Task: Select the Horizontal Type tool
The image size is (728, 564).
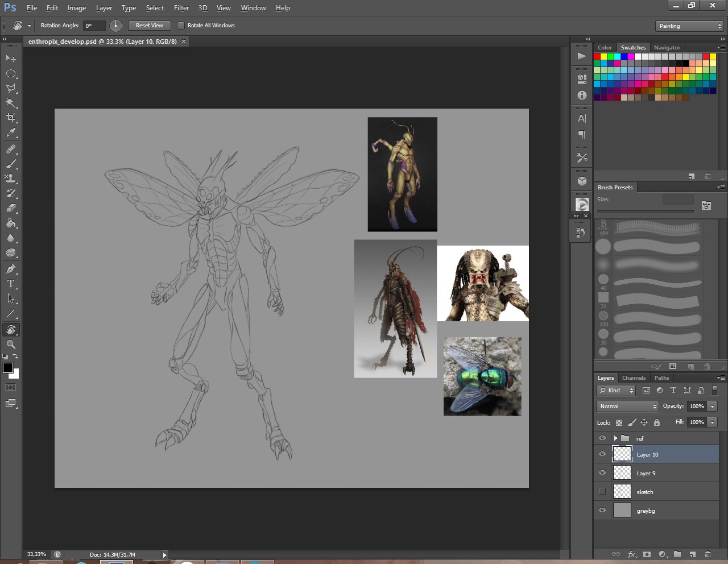Action: tap(11, 284)
